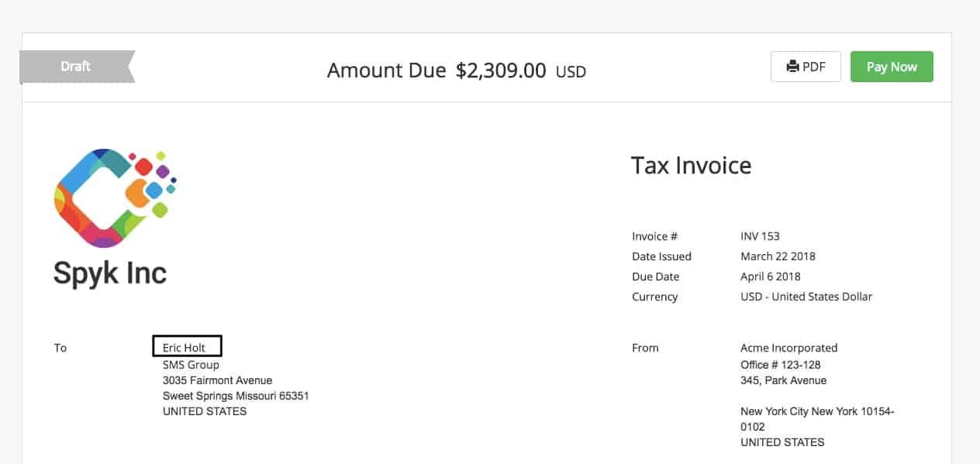Image resolution: width=980 pixels, height=464 pixels.
Task: Select the Eric Holt recipient name
Action: pos(185,348)
